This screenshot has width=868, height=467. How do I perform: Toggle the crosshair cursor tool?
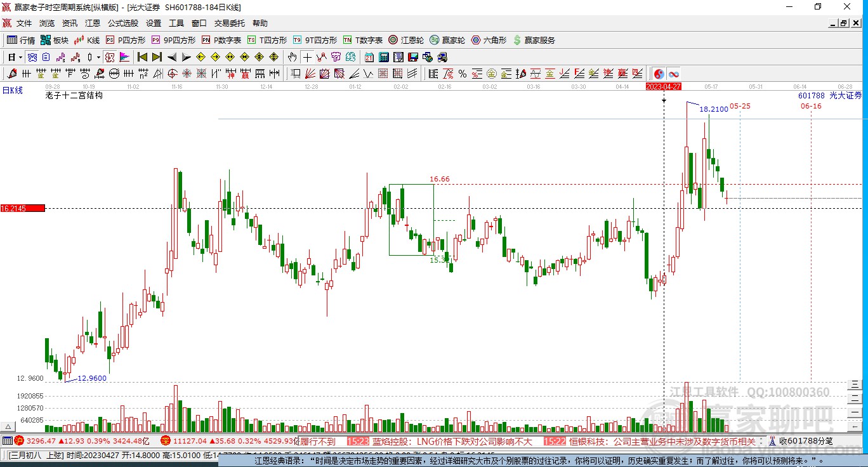(x=308, y=57)
